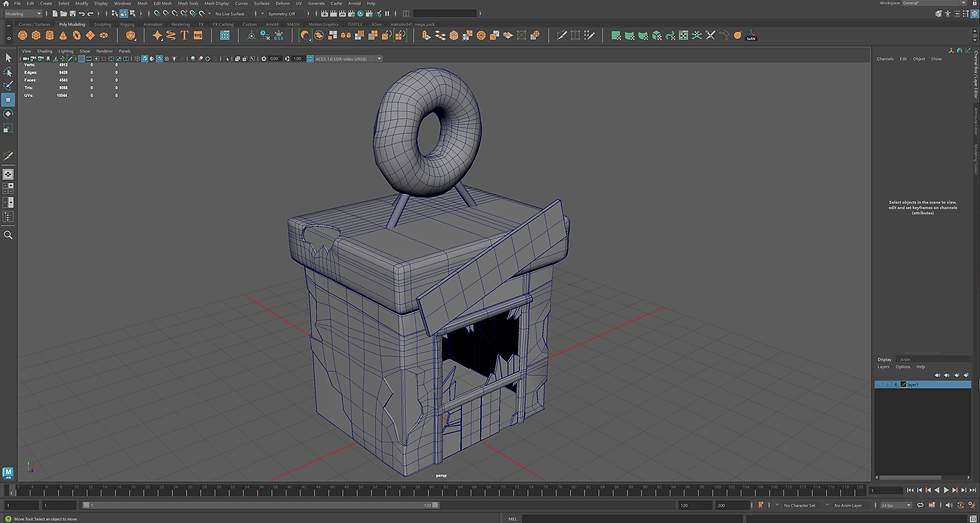Open the No Character Set dropdown

[x=803, y=506]
